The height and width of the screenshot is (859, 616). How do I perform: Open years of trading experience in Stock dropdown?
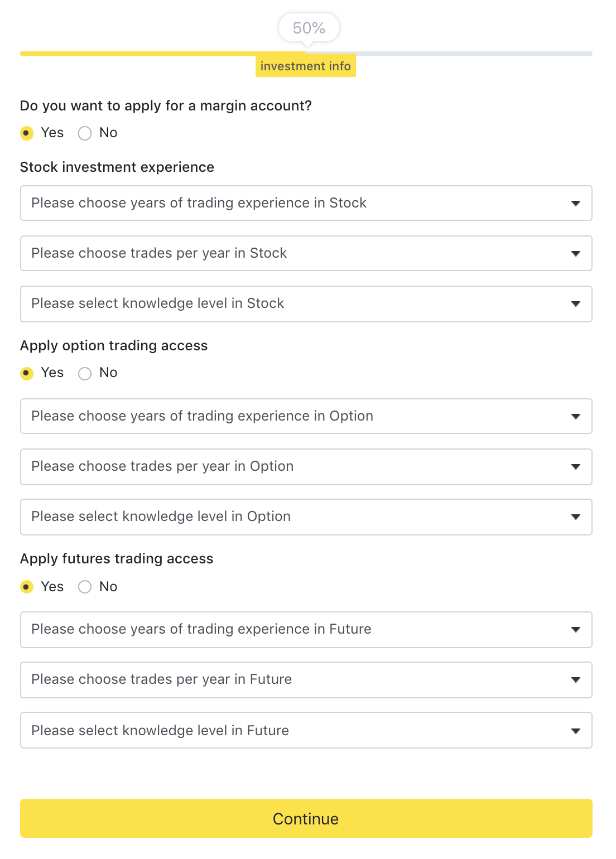306,203
